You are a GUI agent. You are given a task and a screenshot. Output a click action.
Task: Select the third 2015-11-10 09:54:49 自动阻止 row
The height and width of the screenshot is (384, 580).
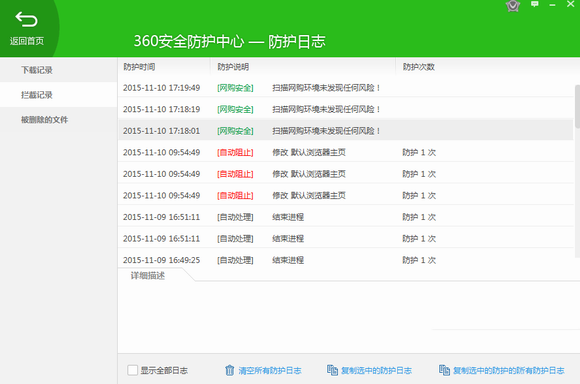[x=345, y=195]
